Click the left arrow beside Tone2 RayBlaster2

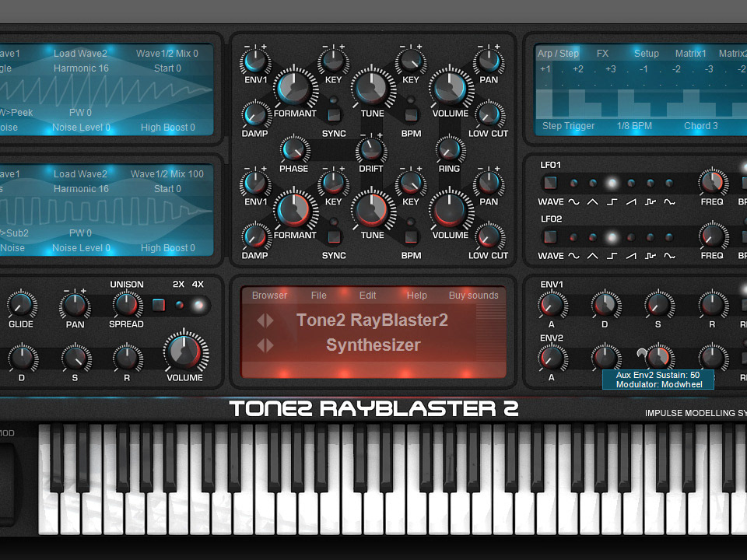(x=260, y=320)
